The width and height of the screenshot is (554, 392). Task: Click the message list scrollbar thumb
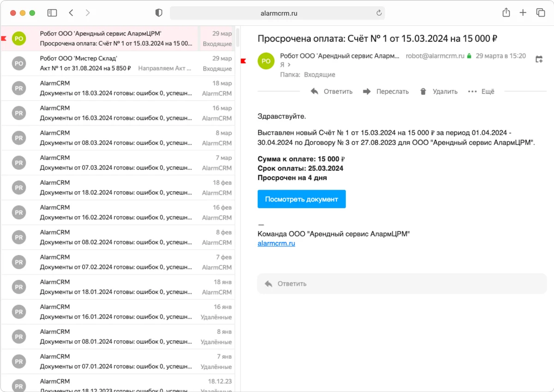(238, 37)
